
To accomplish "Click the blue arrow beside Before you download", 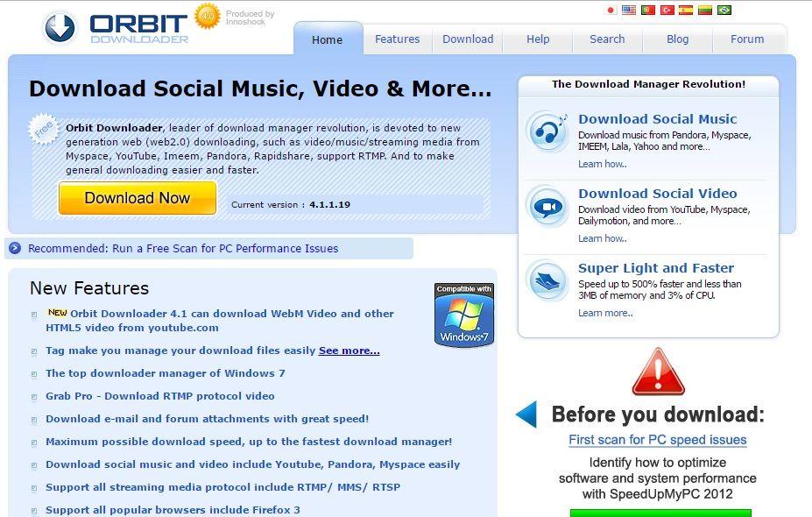I will coord(526,414).
